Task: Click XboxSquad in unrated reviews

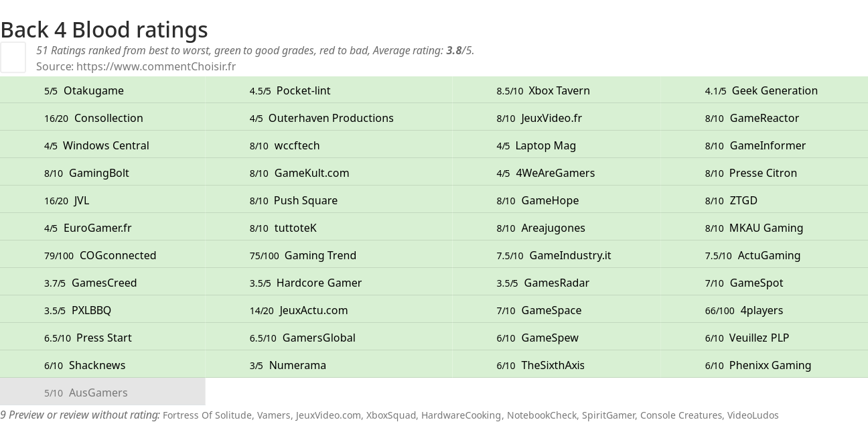Action: [x=390, y=415]
